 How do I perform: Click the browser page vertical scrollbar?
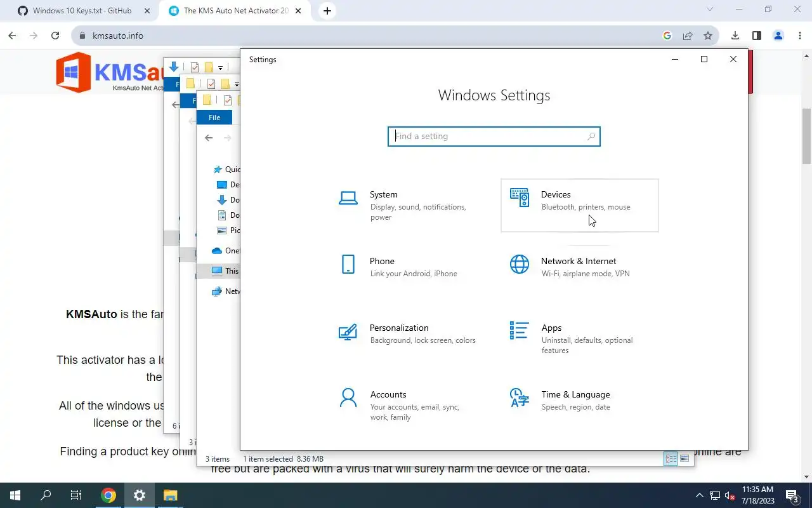pos(807,136)
